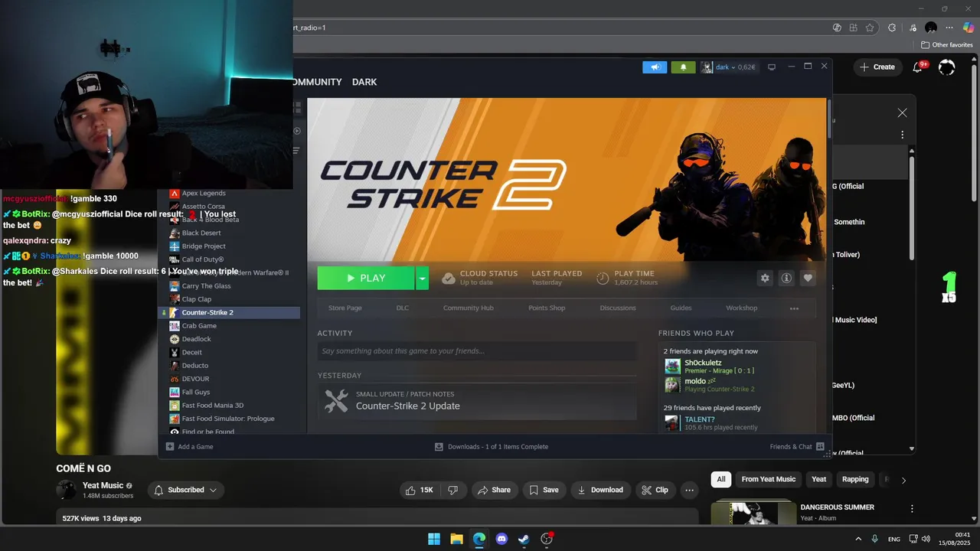Show game info circle icon

point(786,278)
